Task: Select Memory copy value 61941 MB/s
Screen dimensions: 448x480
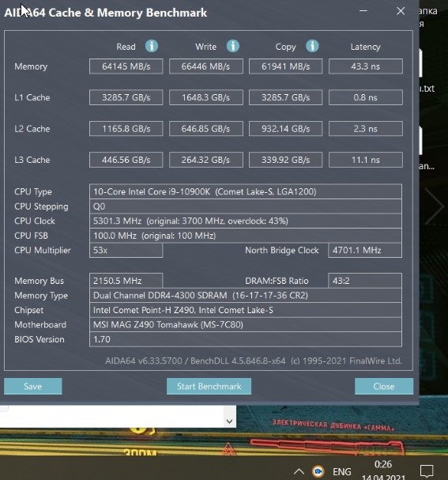Action: [x=285, y=66]
